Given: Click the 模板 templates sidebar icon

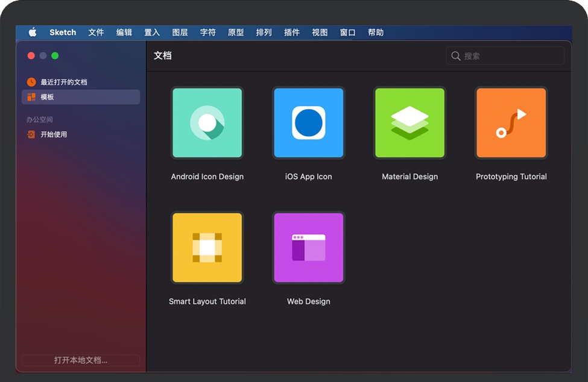Looking at the screenshot, I should (x=31, y=97).
